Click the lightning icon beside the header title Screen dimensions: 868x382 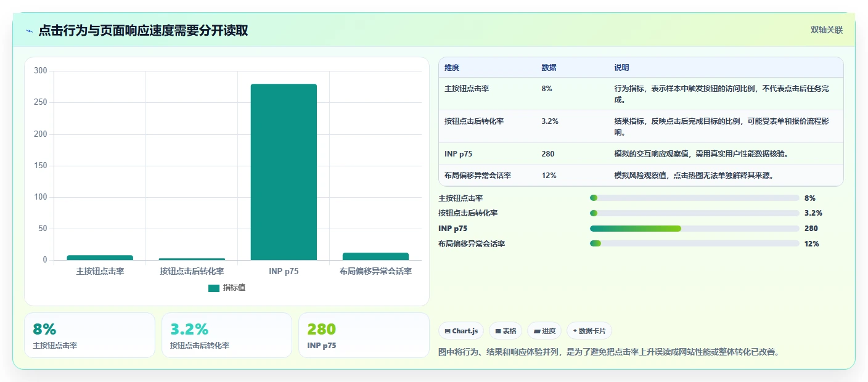tap(29, 31)
